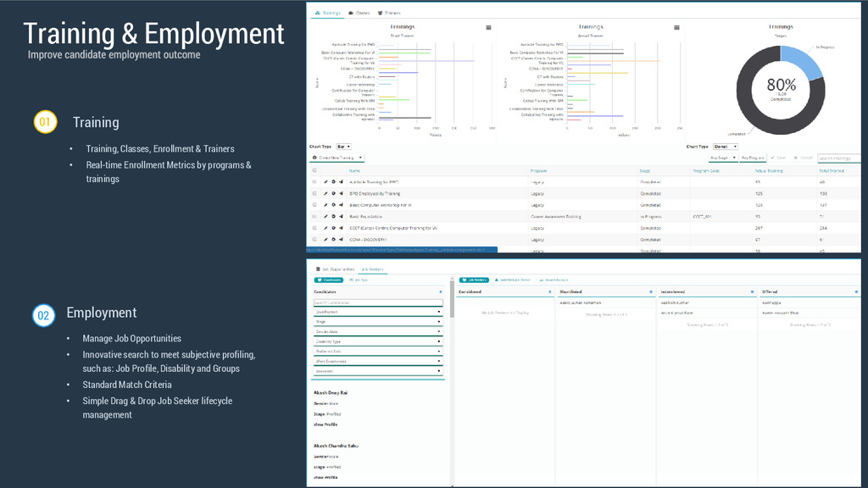
Task: Open View Profile for Akash Deep Rai
Action: pos(325,424)
